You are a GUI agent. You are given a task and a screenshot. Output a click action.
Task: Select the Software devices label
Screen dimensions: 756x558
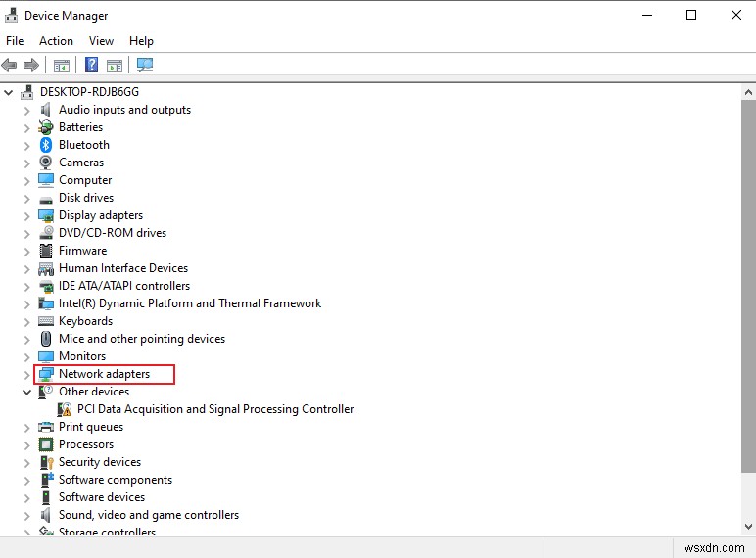point(102,496)
